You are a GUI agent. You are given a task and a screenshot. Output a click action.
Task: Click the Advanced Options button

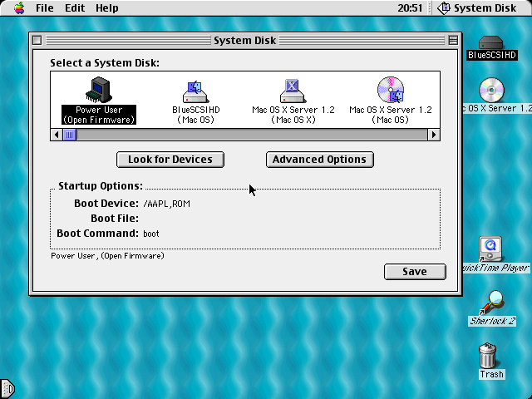pyautogui.click(x=319, y=160)
